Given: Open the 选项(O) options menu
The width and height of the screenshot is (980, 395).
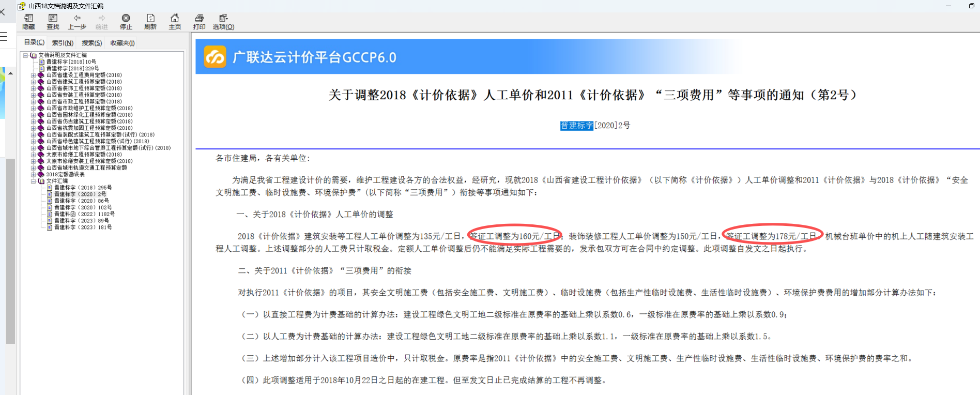Looking at the screenshot, I should click(223, 22).
